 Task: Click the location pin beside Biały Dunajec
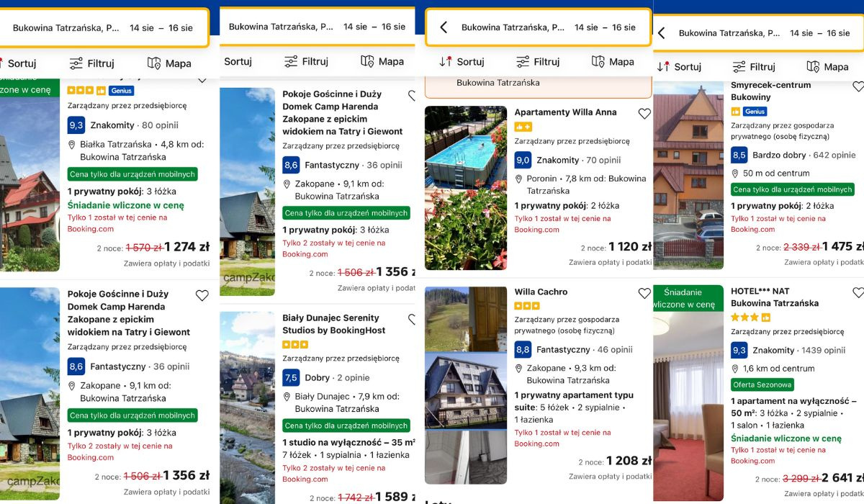click(287, 396)
